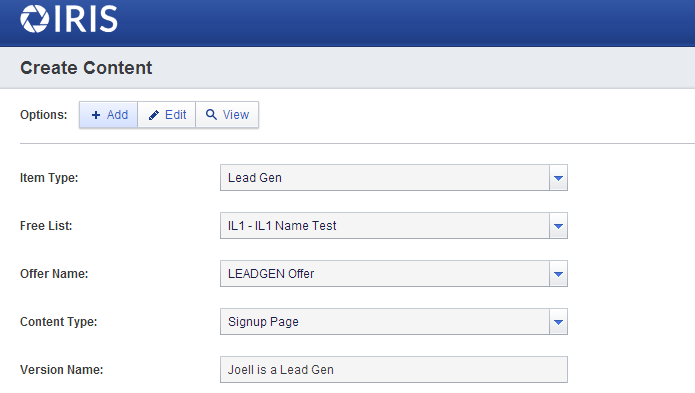This screenshot has width=695, height=393.
Task: Click the Create Content page heading
Action: (x=86, y=68)
